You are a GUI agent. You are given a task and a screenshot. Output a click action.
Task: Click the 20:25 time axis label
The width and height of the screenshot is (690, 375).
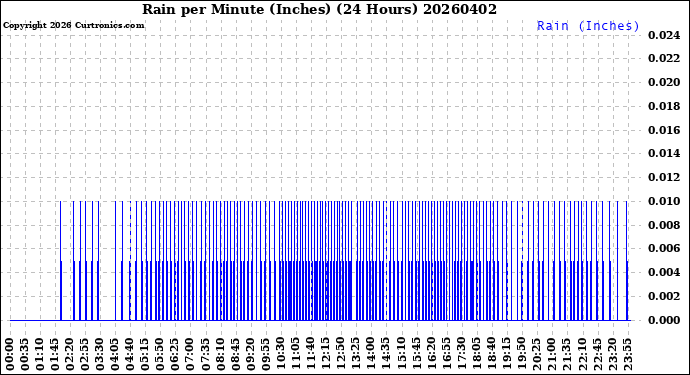[x=537, y=354]
